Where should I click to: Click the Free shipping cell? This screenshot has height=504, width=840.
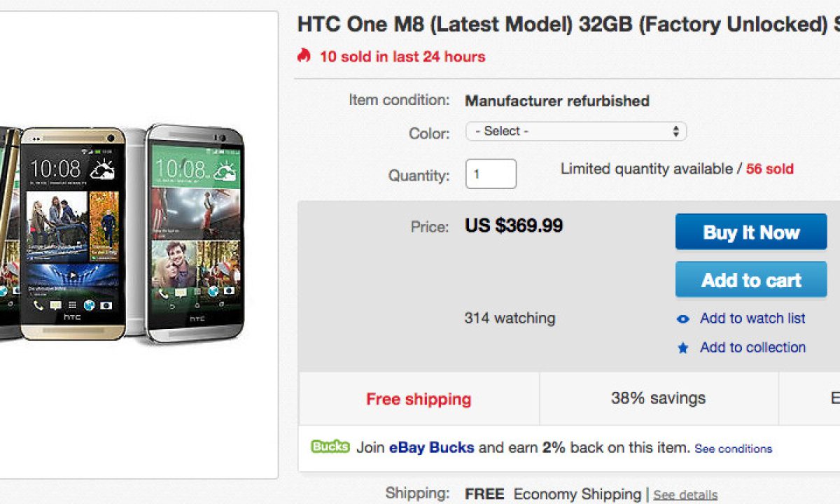[x=419, y=399]
